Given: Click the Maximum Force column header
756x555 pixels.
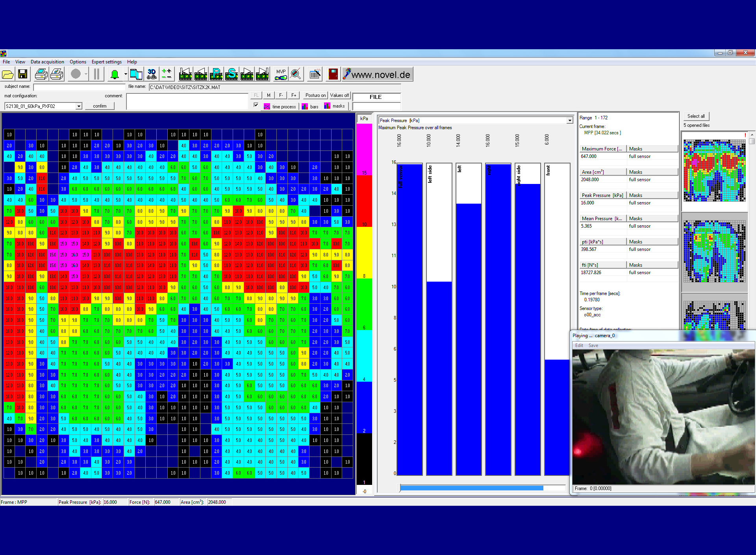Looking at the screenshot, I should (602, 148).
